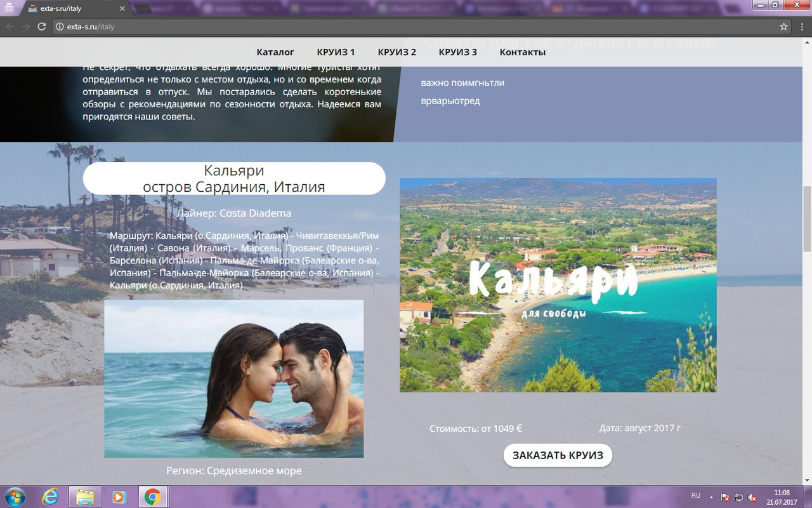Click the 'важно поимгньтли' text line
This screenshot has width=812, height=508.
coord(463,83)
